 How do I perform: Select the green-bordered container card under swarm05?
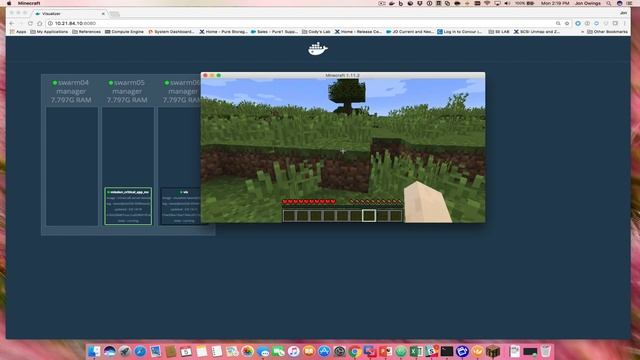point(128,206)
